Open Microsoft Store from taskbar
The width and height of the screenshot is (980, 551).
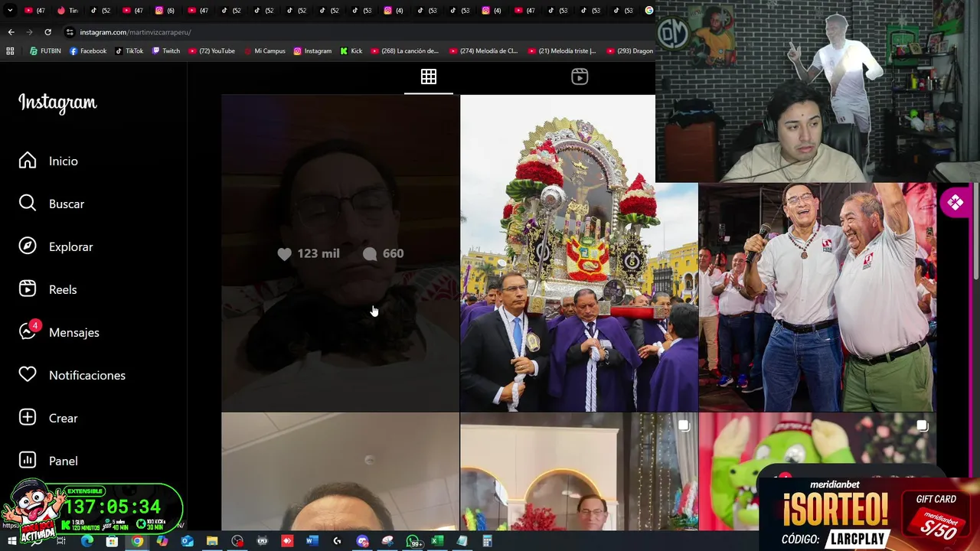pos(112,541)
